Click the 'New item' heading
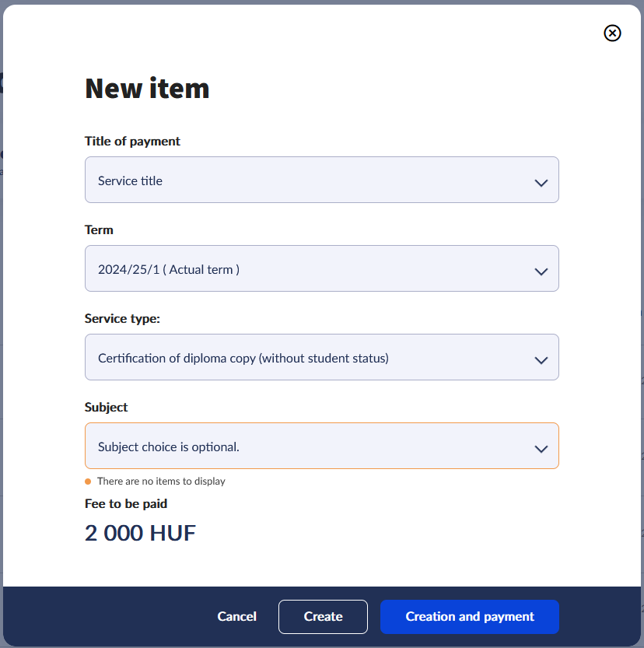Viewport: 644px width, 648px height. pyautogui.click(x=147, y=89)
